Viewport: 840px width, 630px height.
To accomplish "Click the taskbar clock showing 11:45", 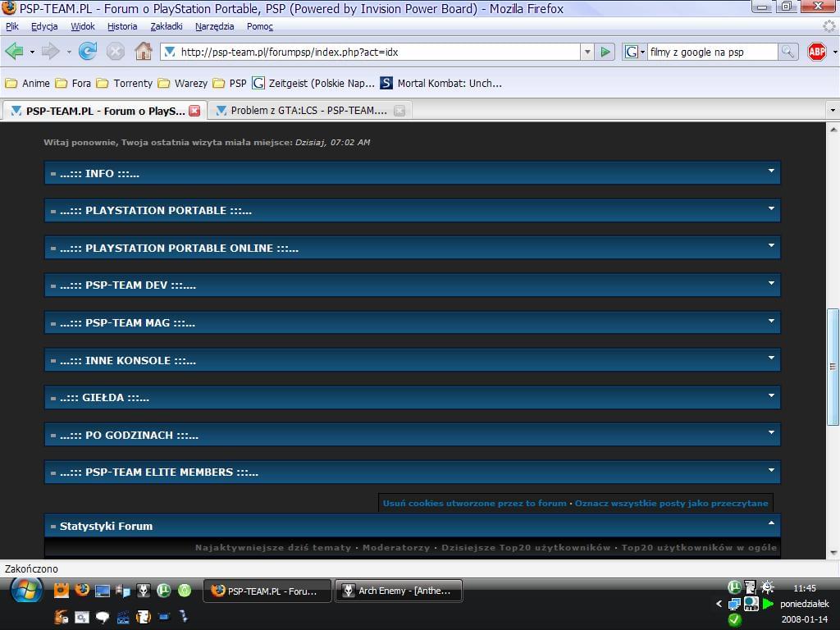I will (804, 587).
